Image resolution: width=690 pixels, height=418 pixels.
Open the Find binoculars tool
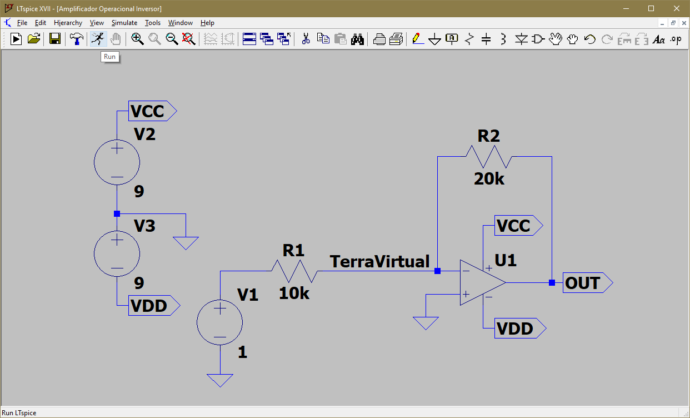pos(355,39)
